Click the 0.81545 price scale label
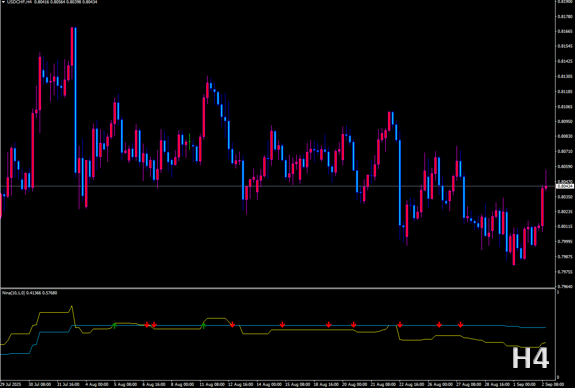 coord(565,46)
